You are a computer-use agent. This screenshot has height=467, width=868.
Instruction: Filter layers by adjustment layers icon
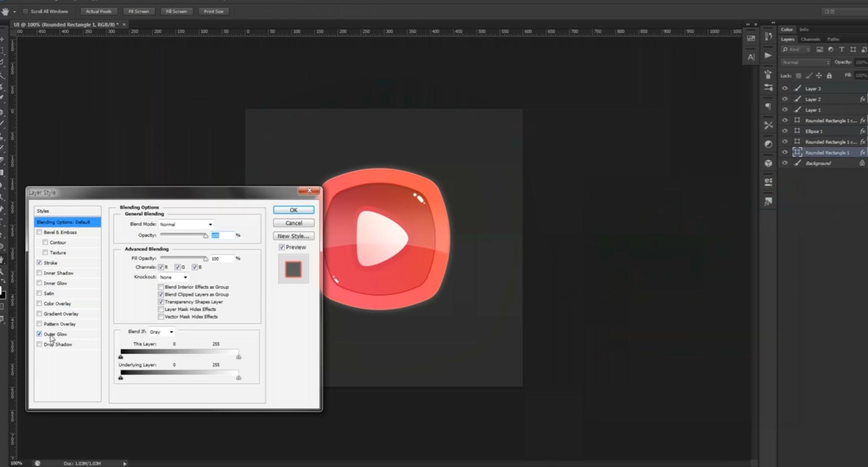click(x=831, y=49)
